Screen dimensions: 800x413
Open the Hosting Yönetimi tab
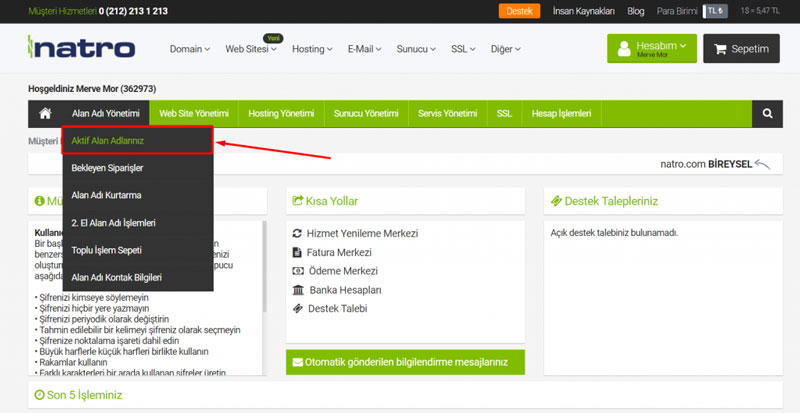tap(281, 113)
